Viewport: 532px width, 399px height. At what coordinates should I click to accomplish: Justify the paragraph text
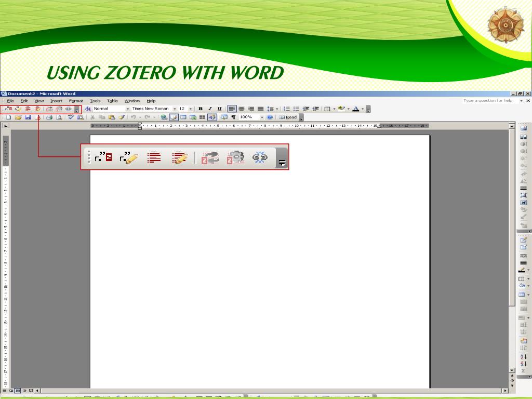[261, 109]
